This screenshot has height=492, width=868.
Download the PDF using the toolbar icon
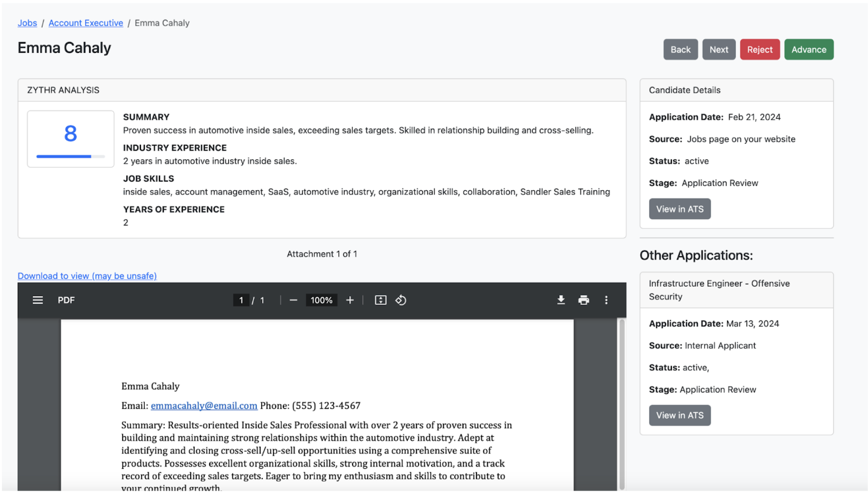click(561, 300)
